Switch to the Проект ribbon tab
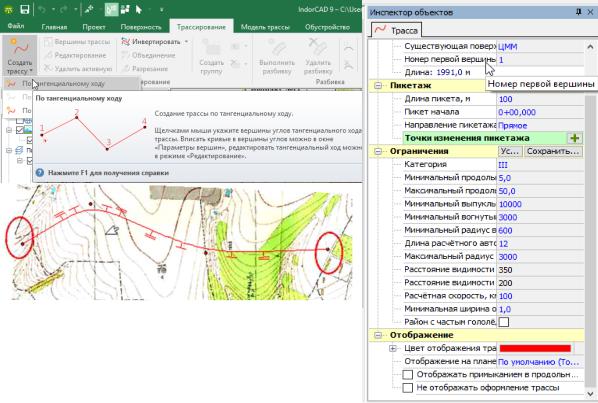598x403 pixels. click(x=94, y=27)
